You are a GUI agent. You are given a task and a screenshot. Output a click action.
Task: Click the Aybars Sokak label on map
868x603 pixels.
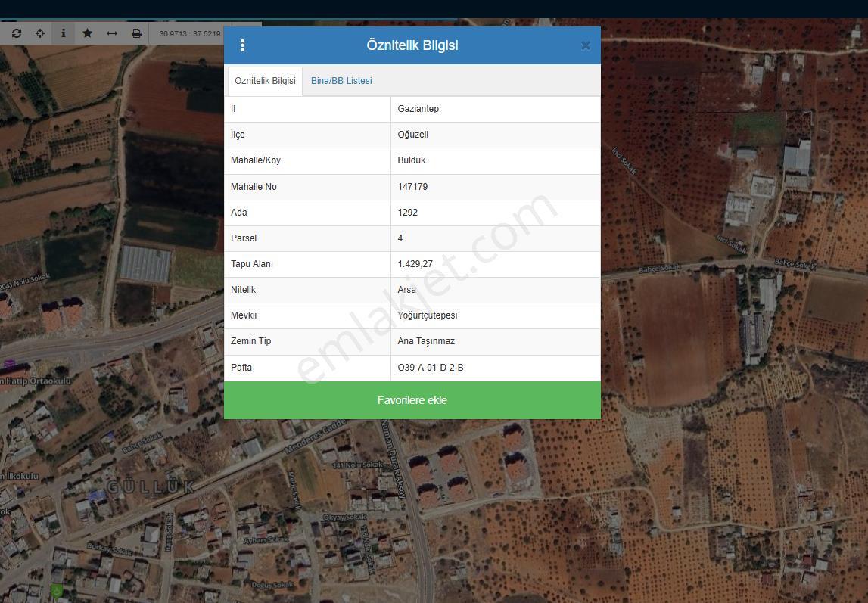pyautogui.click(x=266, y=539)
